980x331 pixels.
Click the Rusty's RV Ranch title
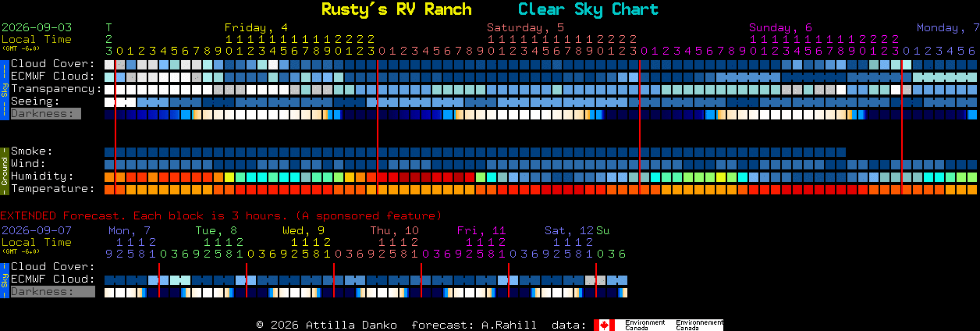point(396,9)
